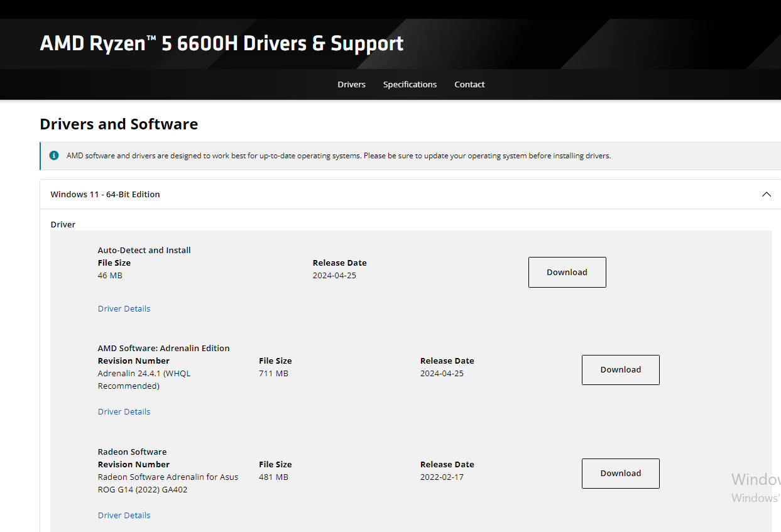Image resolution: width=781 pixels, height=532 pixels.
Task: View Driver Details for Adrenalin Edition
Action: coord(124,411)
